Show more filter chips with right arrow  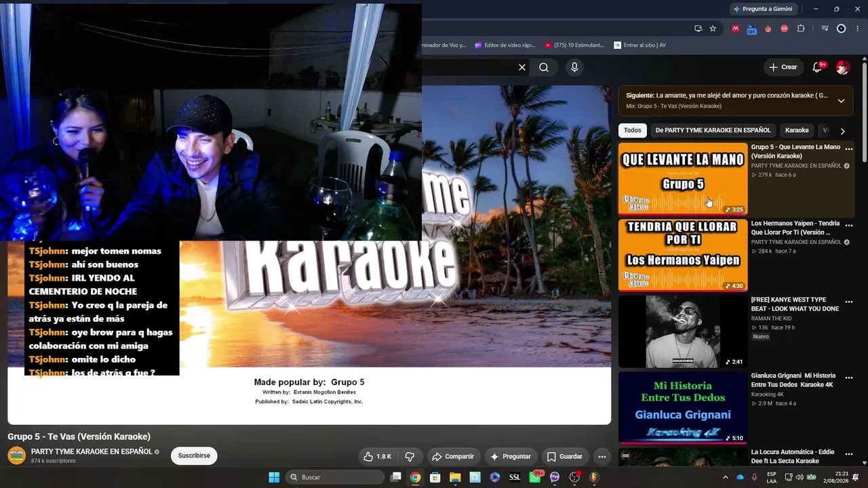842,131
